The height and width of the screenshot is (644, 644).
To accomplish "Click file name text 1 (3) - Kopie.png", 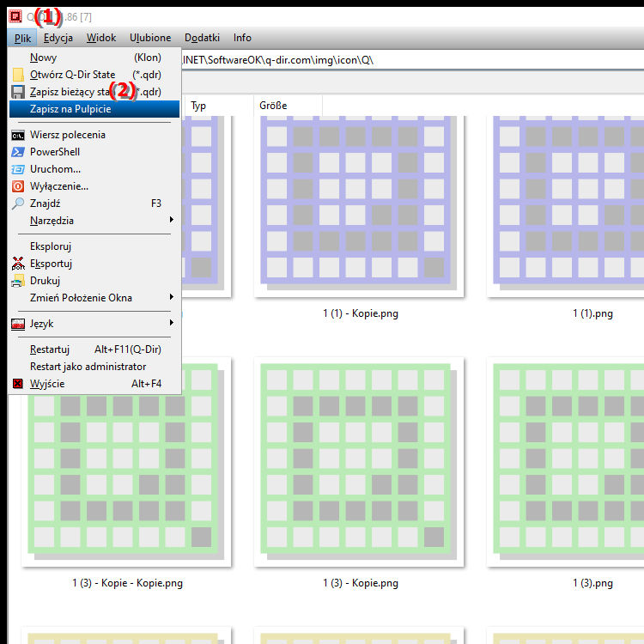I will tap(361, 583).
